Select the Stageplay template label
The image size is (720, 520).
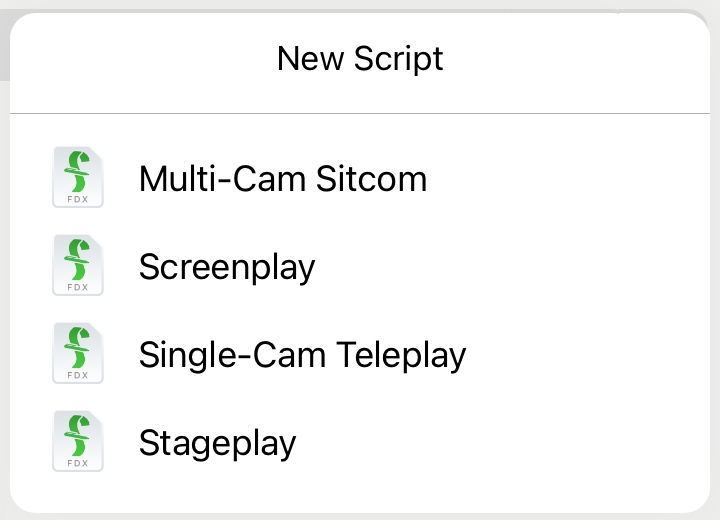pyautogui.click(x=217, y=443)
